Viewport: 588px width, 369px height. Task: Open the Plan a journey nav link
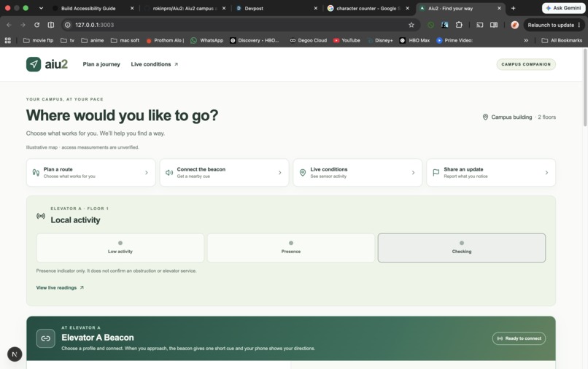[x=101, y=64]
